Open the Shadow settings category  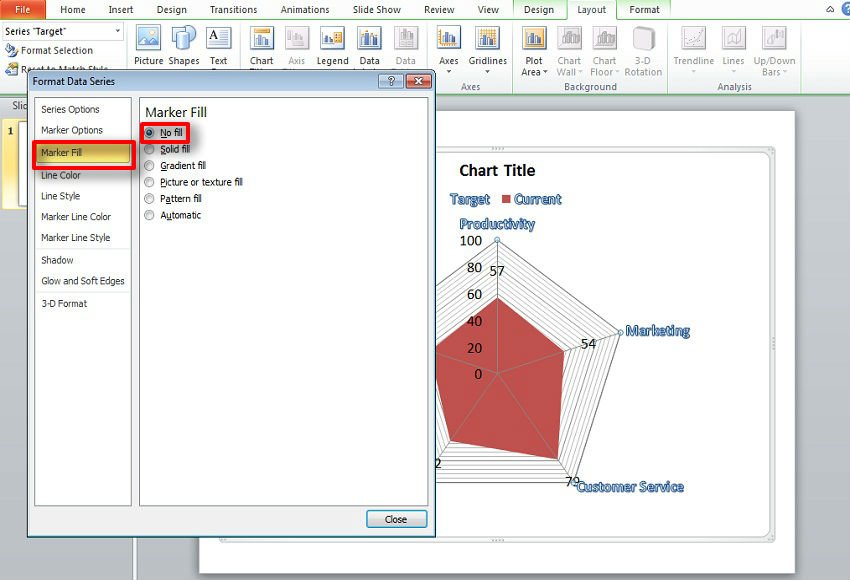(x=57, y=260)
